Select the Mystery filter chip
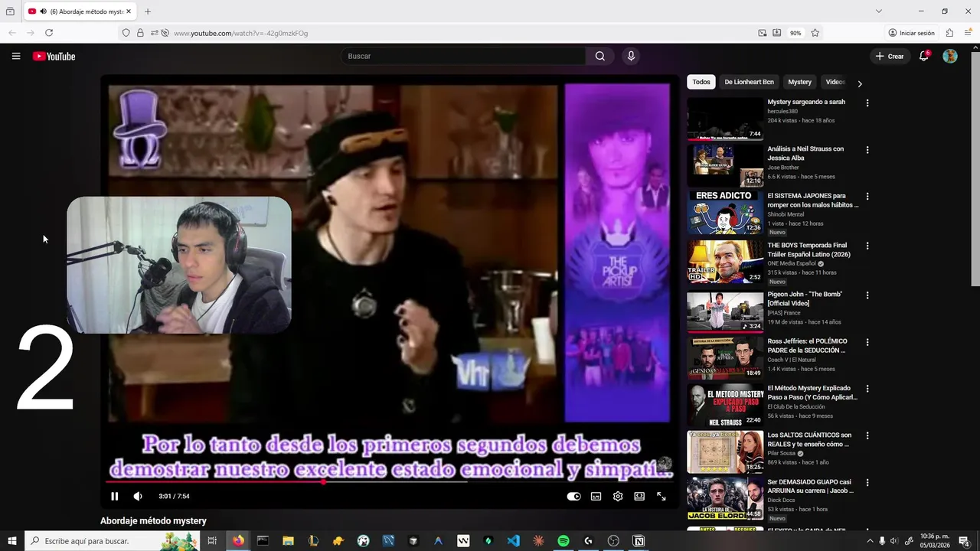Screen dimensions: 980x551 [x=799, y=82]
